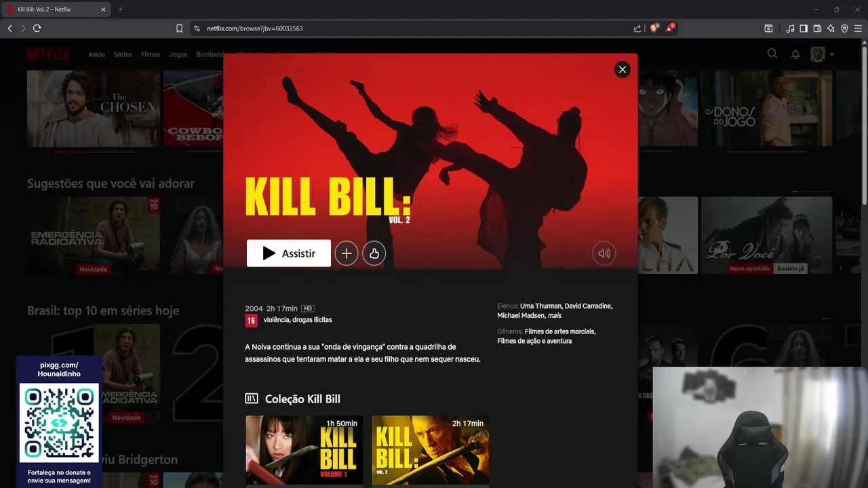Viewport: 868px width, 488px height.
Task: Go forward in the browser
Action: (x=23, y=28)
